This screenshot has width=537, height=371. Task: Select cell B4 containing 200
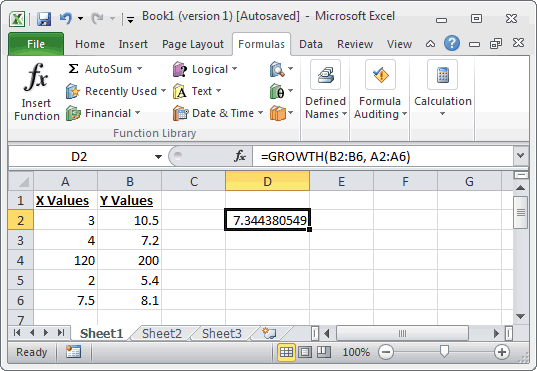coord(129,260)
